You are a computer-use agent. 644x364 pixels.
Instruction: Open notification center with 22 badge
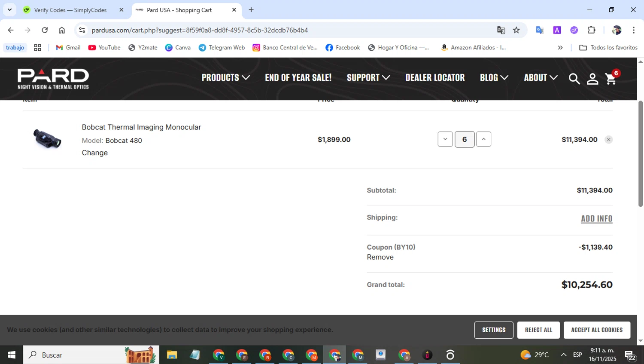[630, 355]
